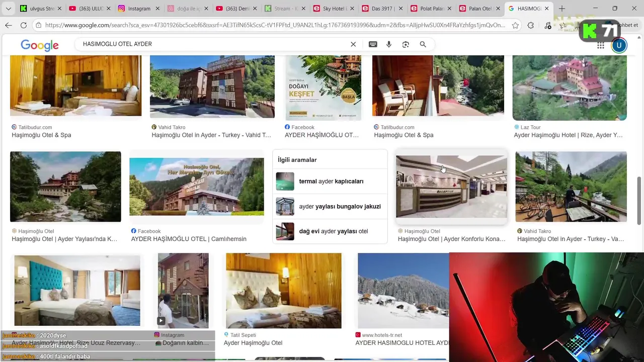This screenshot has height=362, width=644.
Task: Open the blue headboard bedroom image
Action: 77,291
